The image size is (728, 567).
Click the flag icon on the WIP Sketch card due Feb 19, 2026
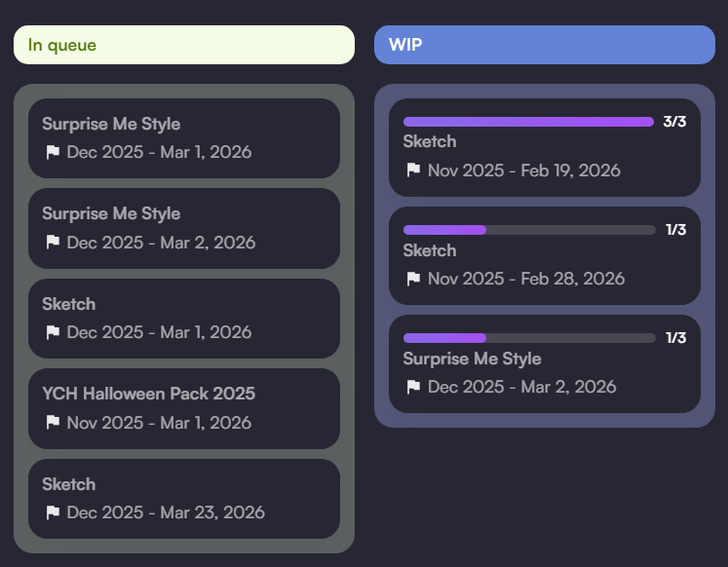[413, 170]
